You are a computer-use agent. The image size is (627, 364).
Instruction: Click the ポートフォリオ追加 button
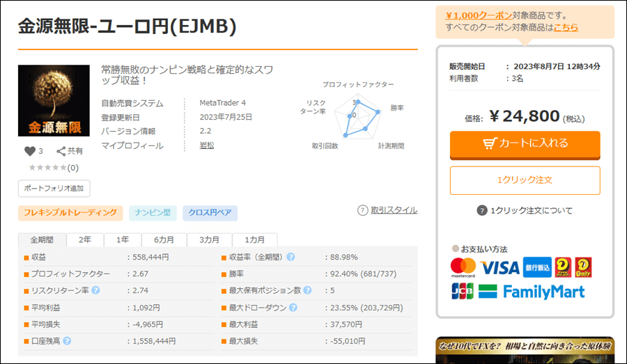[54, 188]
